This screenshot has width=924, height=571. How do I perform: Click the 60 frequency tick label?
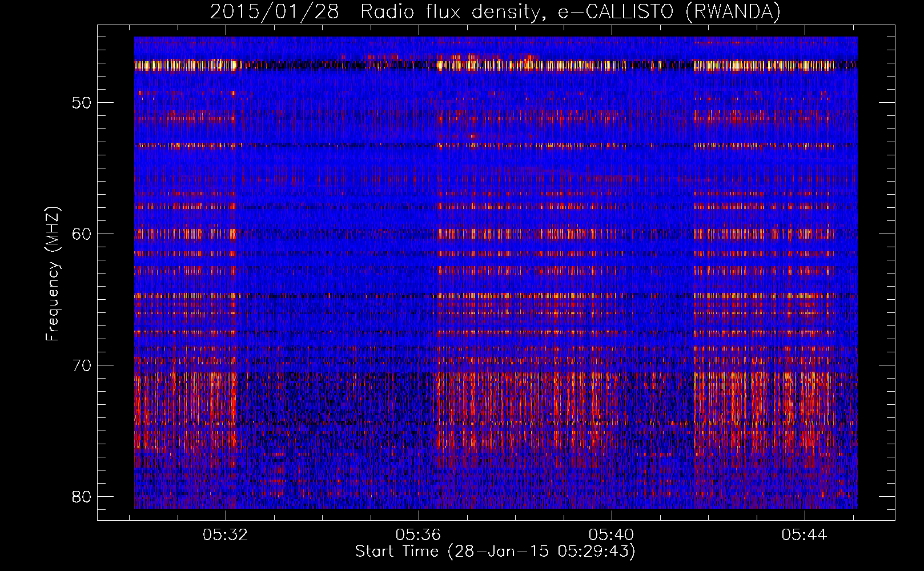pyautogui.click(x=82, y=234)
